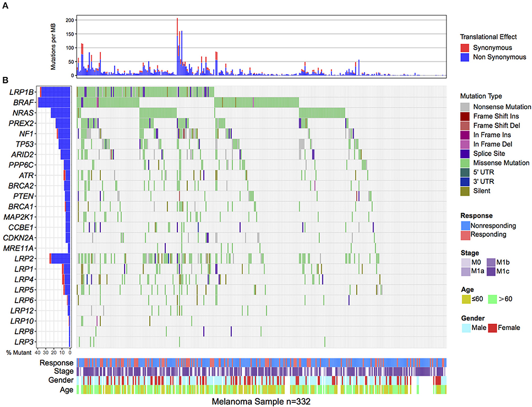Image resolution: width=532 pixels, height=407 pixels.
Task: Click the LRP12 gene label
Action: coord(22,311)
